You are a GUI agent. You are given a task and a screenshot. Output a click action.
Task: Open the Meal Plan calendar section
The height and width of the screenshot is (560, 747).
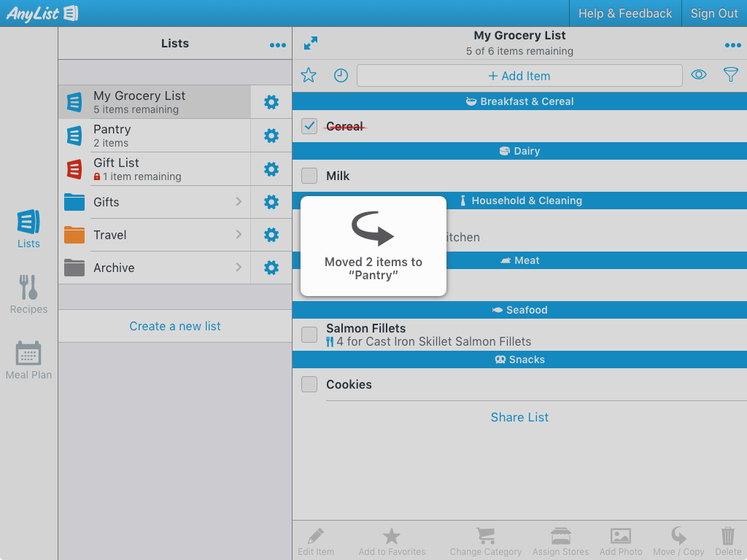point(28,359)
